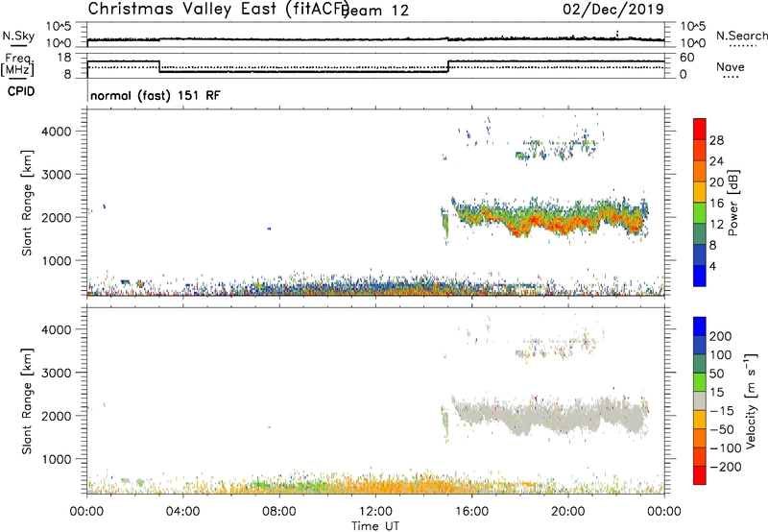Click the gray ground-scatter band in the velocity plot

pyautogui.click(x=548, y=417)
